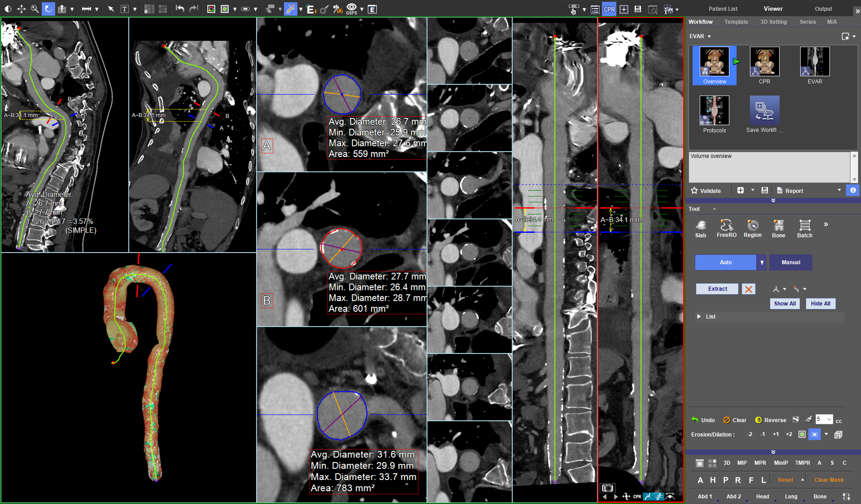Open the GSPS eye icon
Screen dimensions: 861x504
coord(351,8)
